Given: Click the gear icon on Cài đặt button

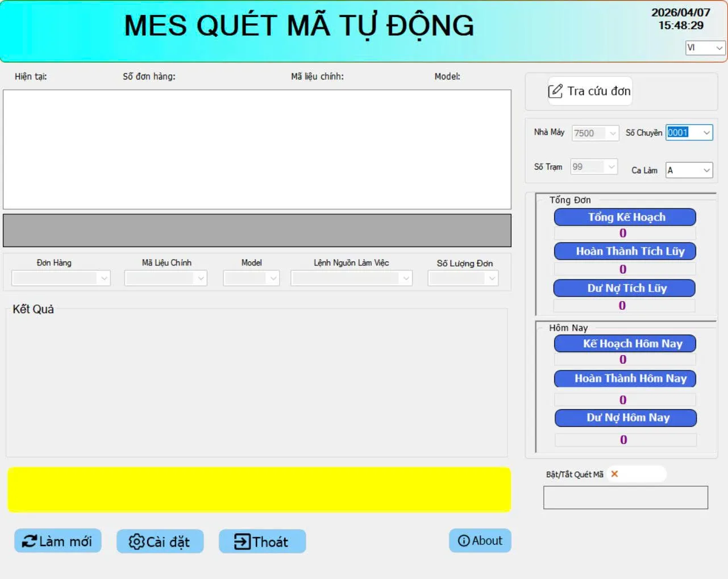Looking at the screenshot, I should click(136, 541).
